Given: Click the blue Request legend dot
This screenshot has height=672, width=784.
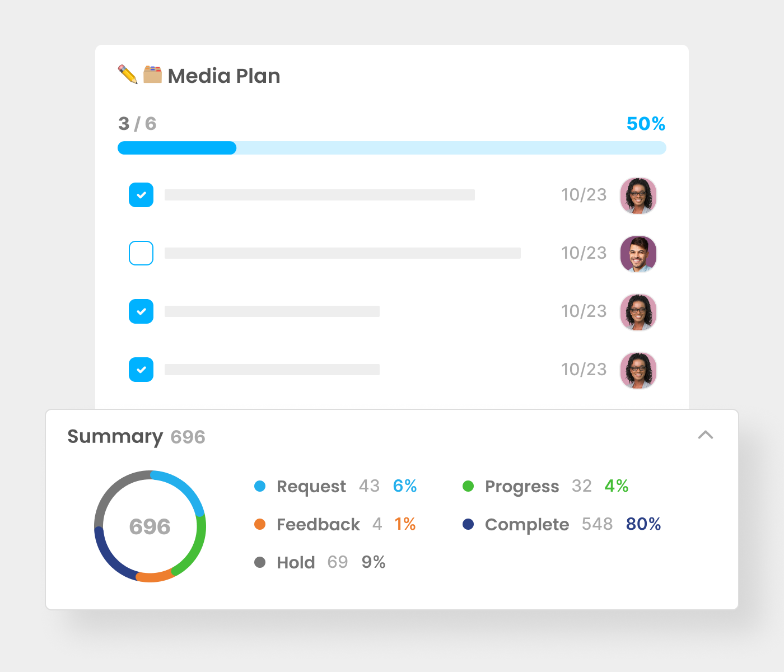Looking at the screenshot, I should [x=260, y=486].
